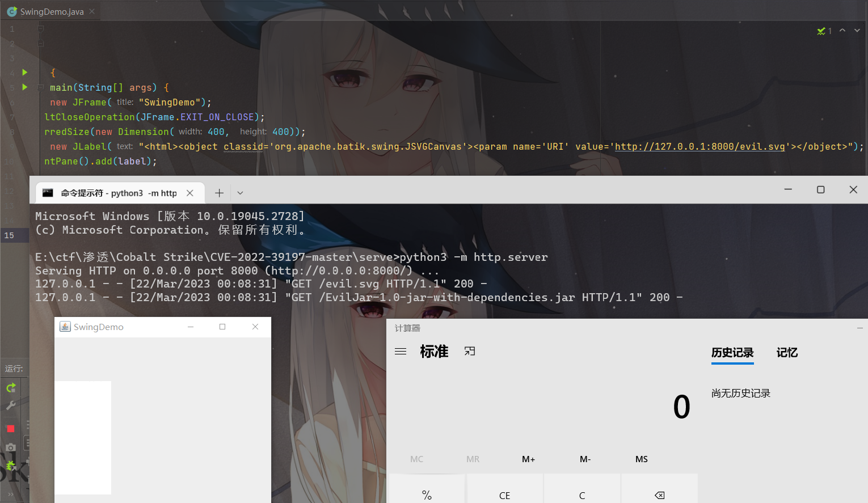Image resolution: width=868 pixels, height=503 pixels.
Task: Close the python3 http terminal tab
Action: point(190,193)
